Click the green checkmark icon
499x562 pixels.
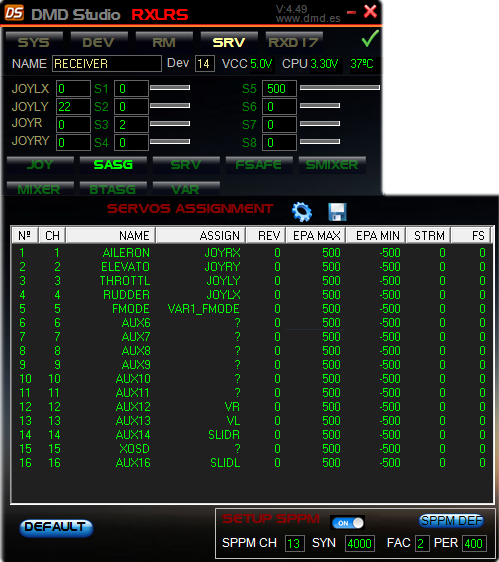tap(370, 39)
